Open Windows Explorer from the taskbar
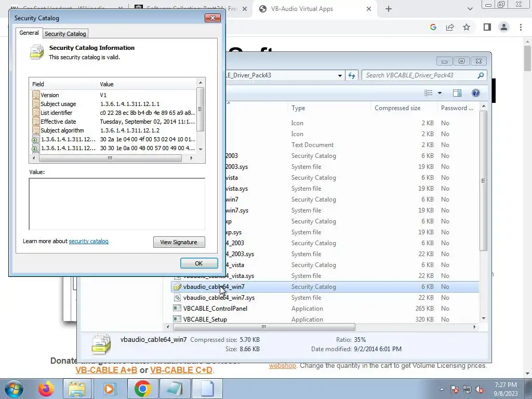 coord(77,389)
